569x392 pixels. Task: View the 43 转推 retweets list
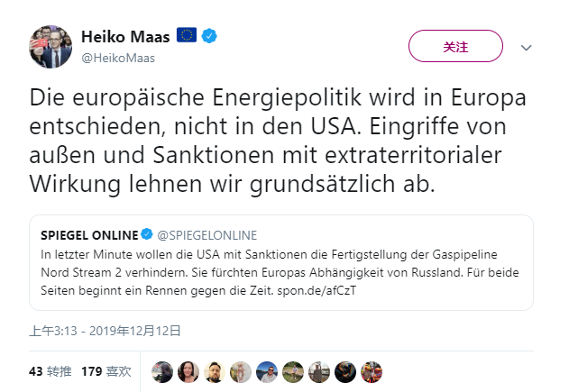pyautogui.click(x=50, y=370)
